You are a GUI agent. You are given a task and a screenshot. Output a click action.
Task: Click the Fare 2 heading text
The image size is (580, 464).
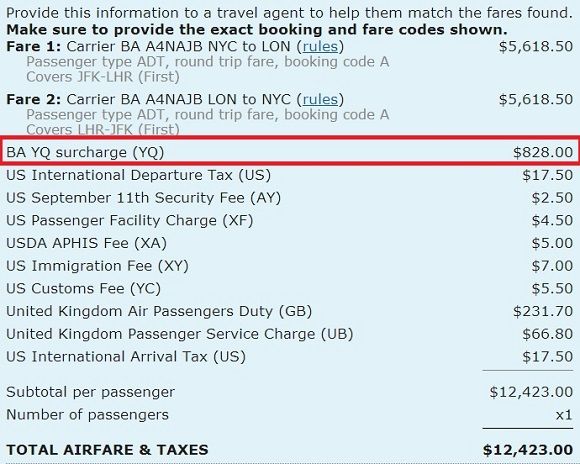click(x=33, y=100)
